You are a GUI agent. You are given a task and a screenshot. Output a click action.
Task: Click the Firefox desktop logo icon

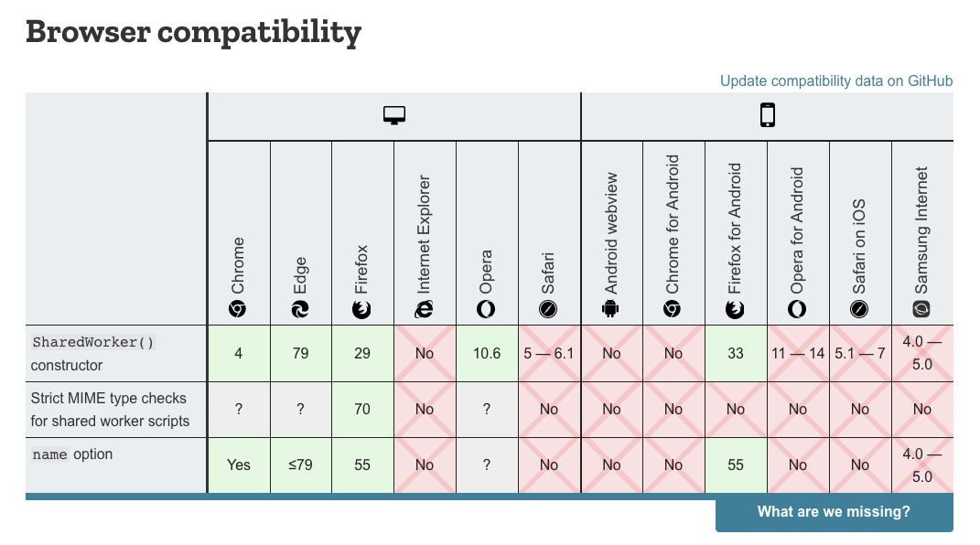click(x=361, y=309)
